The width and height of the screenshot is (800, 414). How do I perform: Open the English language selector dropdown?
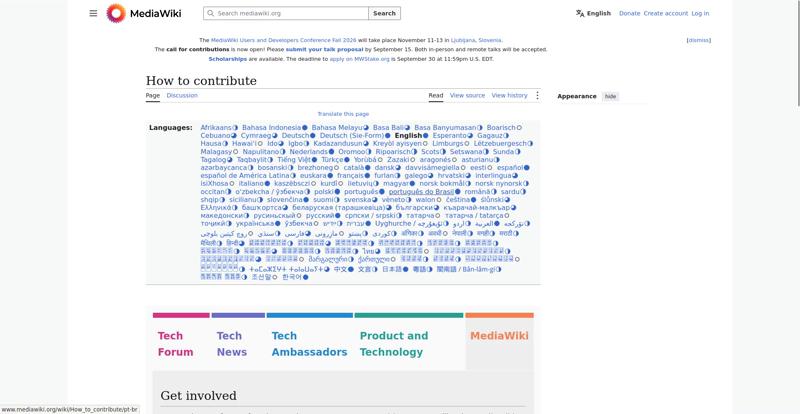(x=593, y=13)
